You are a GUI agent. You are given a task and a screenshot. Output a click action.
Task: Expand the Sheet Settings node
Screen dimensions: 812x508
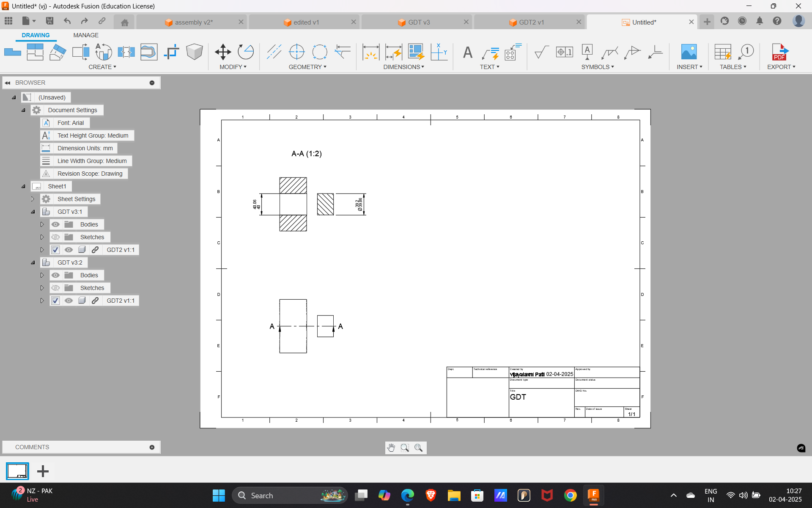click(x=33, y=199)
